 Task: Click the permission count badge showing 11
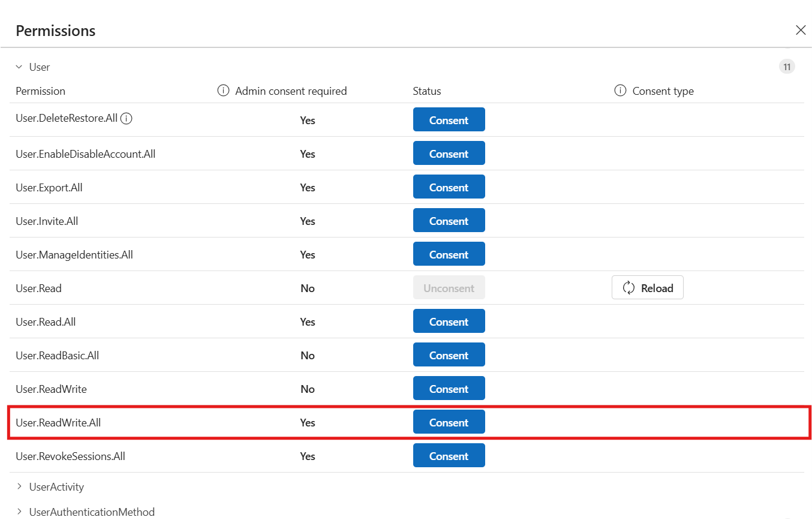point(787,67)
